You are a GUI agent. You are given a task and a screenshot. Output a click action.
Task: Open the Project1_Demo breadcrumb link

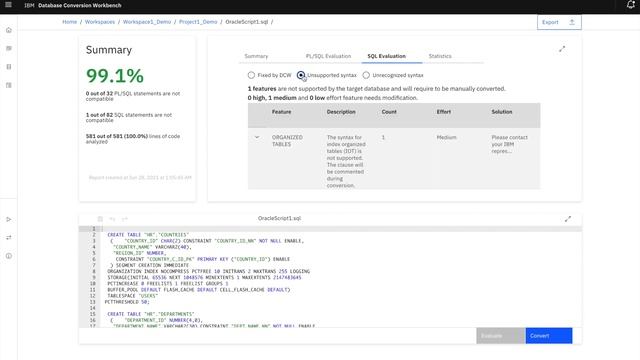coord(198,22)
